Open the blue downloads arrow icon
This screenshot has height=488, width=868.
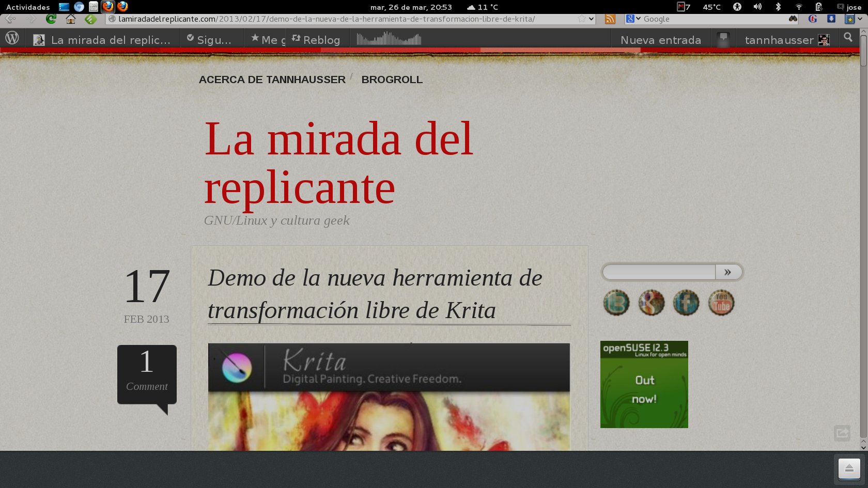pyautogui.click(x=831, y=19)
